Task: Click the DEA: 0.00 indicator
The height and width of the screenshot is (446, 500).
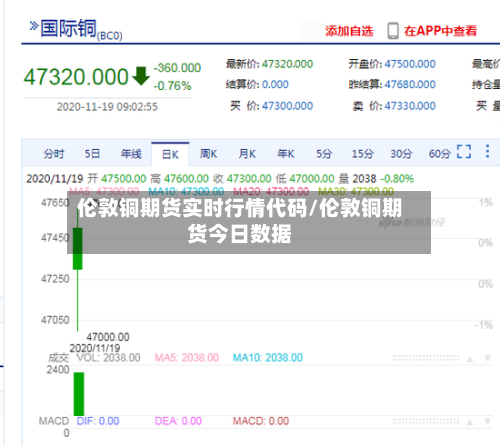Action: tap(178, 421)
